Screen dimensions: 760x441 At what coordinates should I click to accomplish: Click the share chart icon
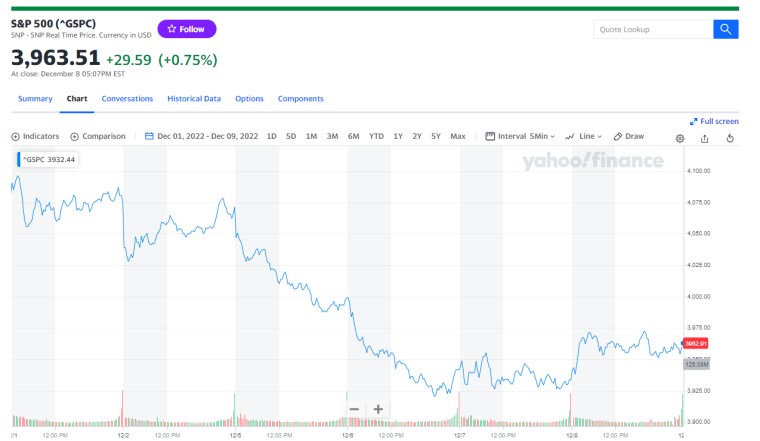tap(705, 139)
